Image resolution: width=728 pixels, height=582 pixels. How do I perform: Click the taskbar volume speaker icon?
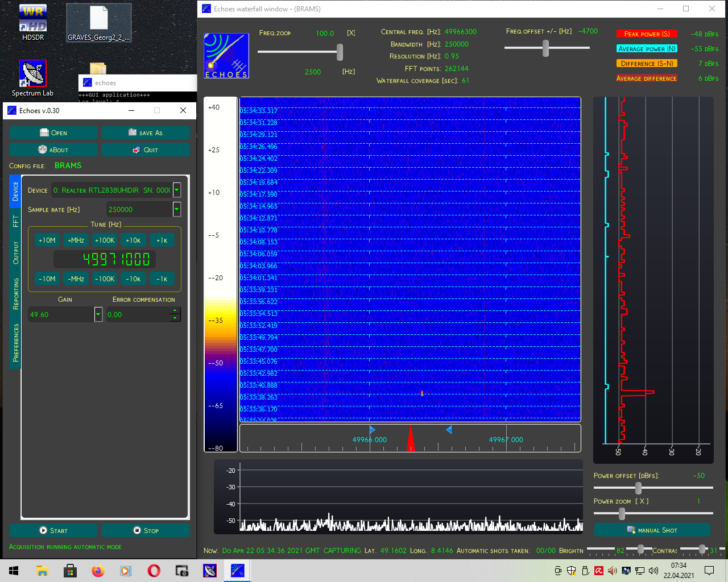[x=653, y=571]
